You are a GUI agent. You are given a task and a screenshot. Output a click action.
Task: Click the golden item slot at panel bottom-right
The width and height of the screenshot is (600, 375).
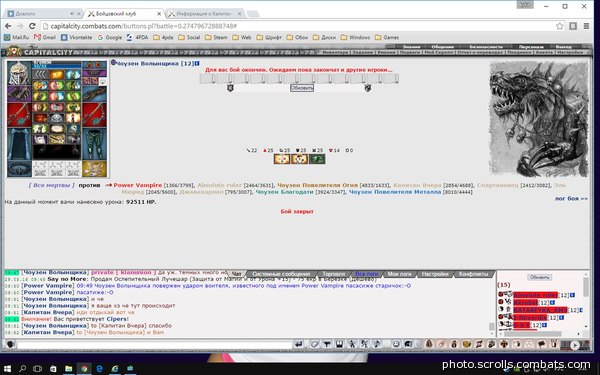pos(95,169)
